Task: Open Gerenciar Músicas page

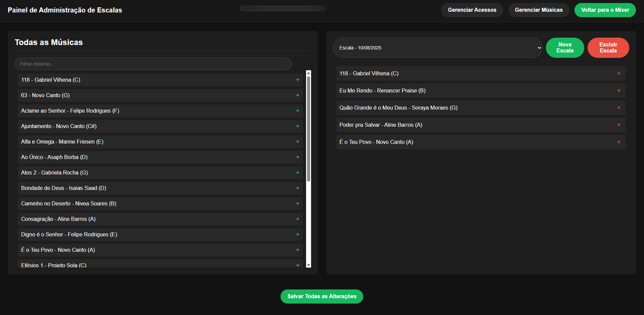Action: tap(538, 10)
